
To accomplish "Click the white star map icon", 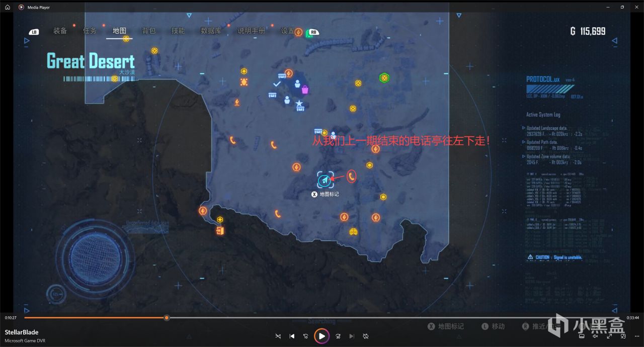I will pyautogui.click(x=299, y=104).
